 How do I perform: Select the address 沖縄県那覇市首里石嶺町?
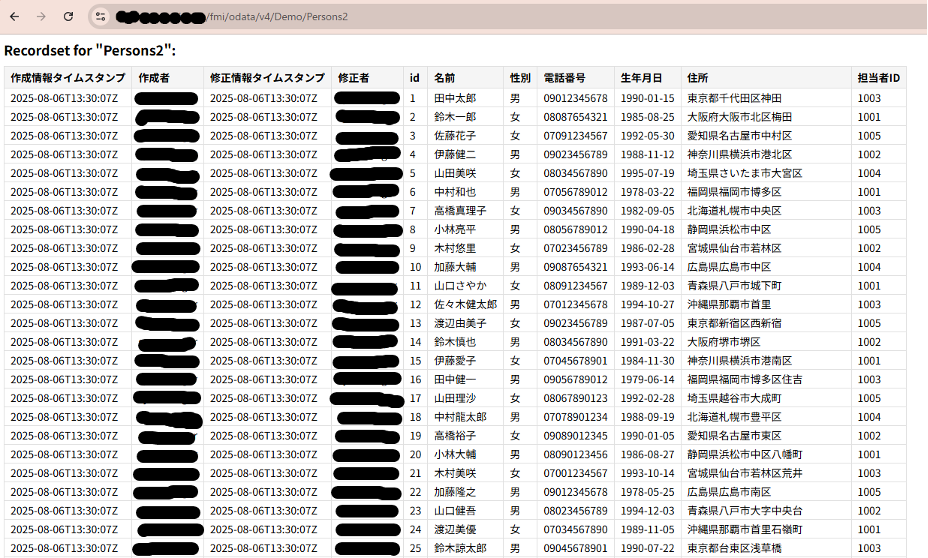point(744,530)
